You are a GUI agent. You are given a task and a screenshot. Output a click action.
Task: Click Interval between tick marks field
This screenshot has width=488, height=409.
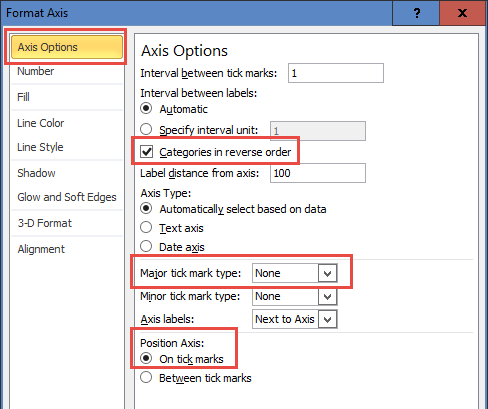pos(336,73)
